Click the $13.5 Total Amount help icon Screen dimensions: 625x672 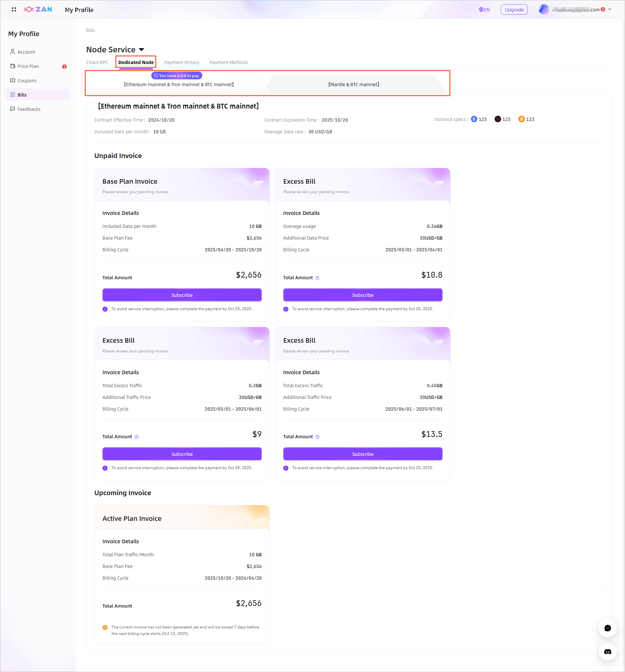(x=317, y=437)
